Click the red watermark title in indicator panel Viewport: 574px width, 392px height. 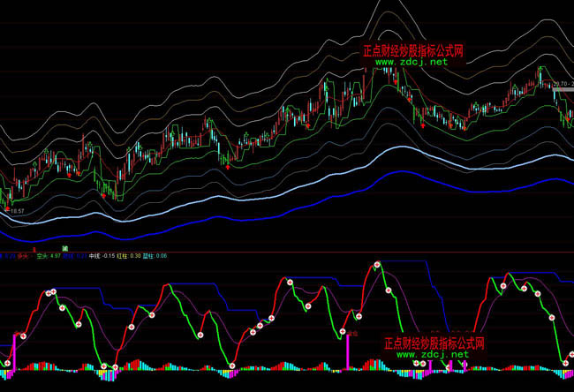434,343
